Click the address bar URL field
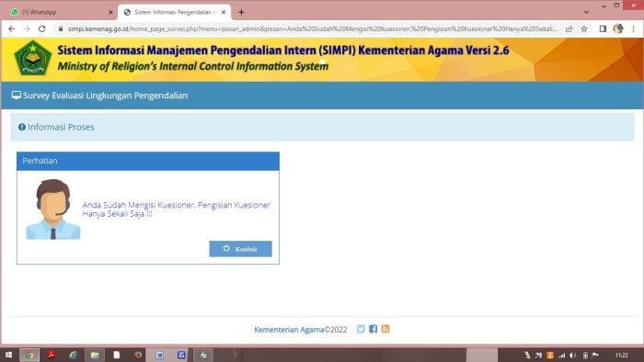Viewport: 644px width, 362px height. 312,28
